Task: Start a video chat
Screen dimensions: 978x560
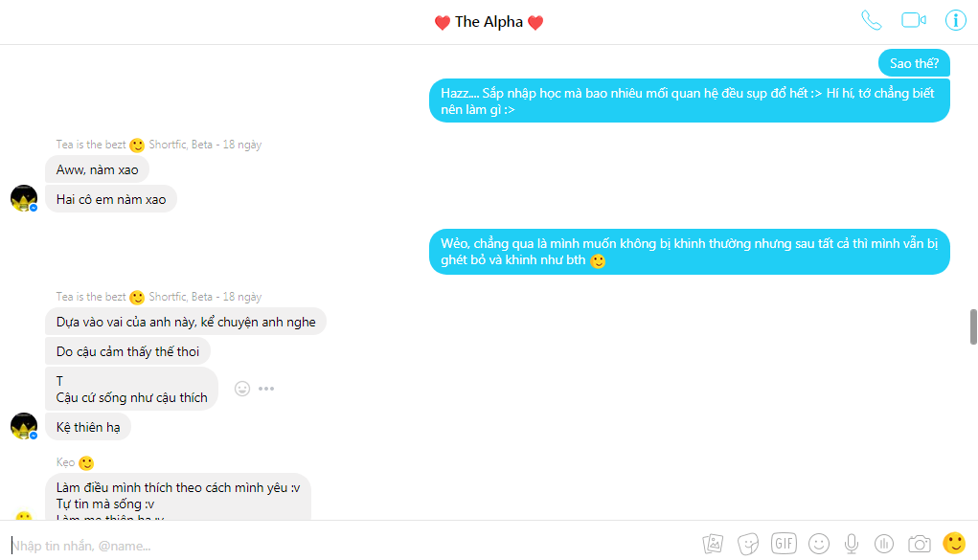Action: [x=914, y=20]
